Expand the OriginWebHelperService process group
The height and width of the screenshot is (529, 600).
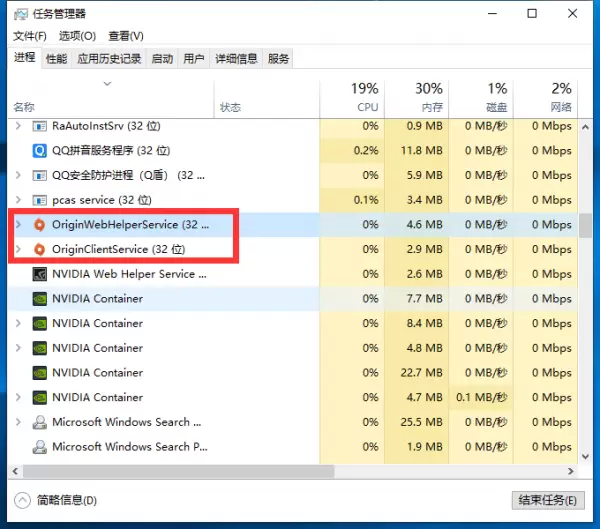tap(18, 224)
